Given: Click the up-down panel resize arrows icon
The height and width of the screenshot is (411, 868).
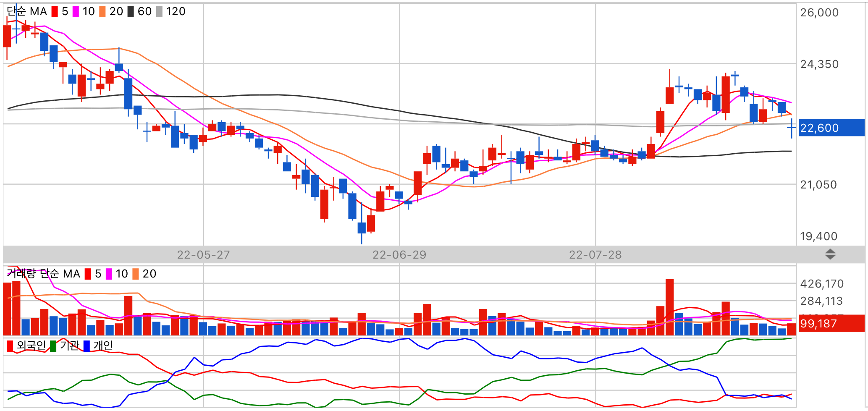Looking at the screenshot, I should (830, 254).
